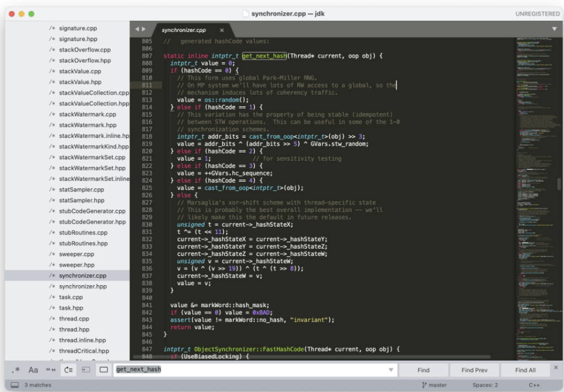Image resolution: width=564 pixels, height=392 pixels.
Task: Open signature.hpp in sidebar
Action: tap(78, 39)
